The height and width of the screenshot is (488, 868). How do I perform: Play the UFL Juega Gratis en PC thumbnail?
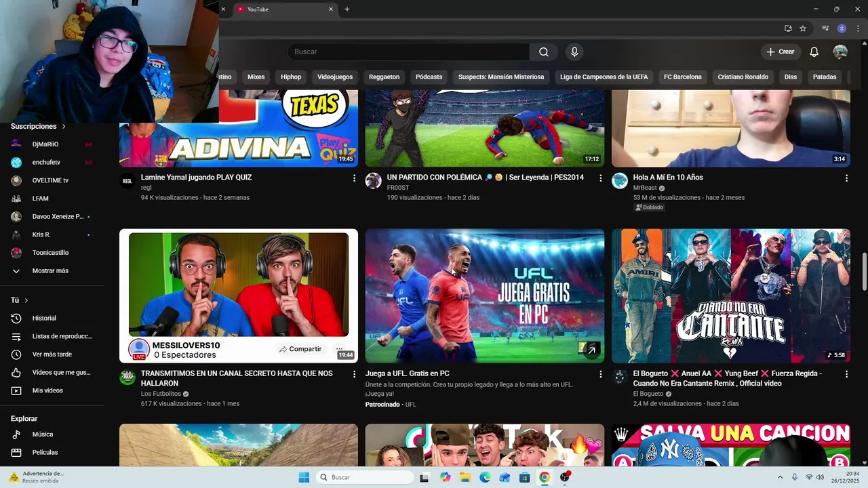[485, 296]
